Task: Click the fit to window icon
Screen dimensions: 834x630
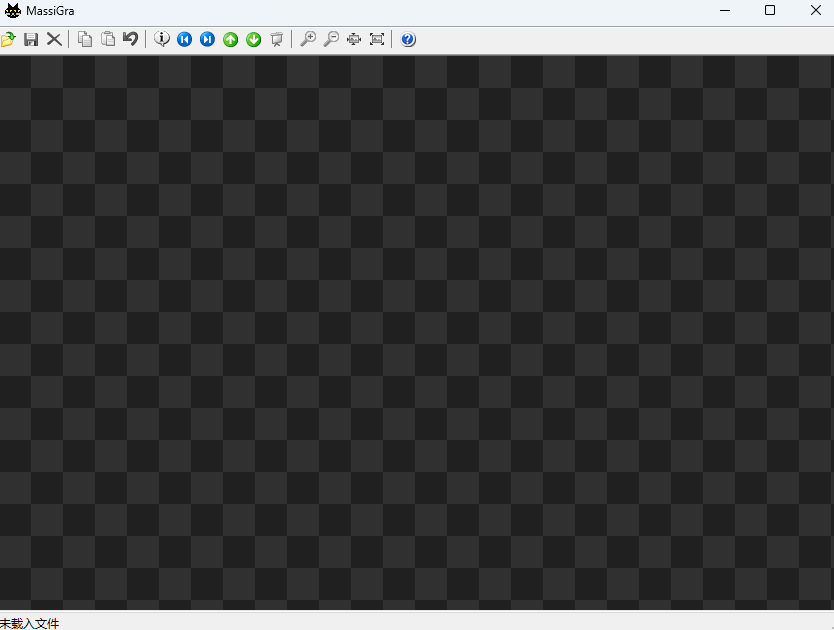Action: point(354,39)
